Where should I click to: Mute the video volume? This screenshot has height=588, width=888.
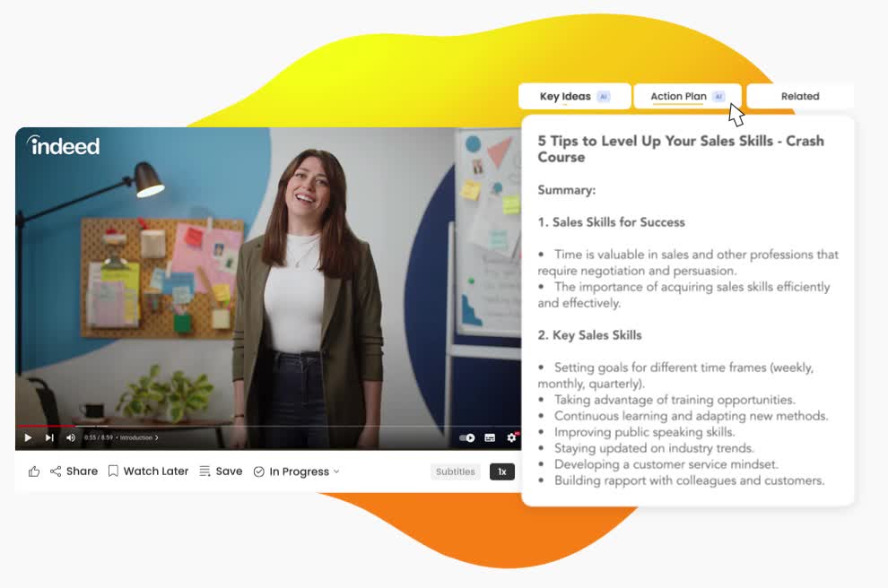tap(71, 437)
